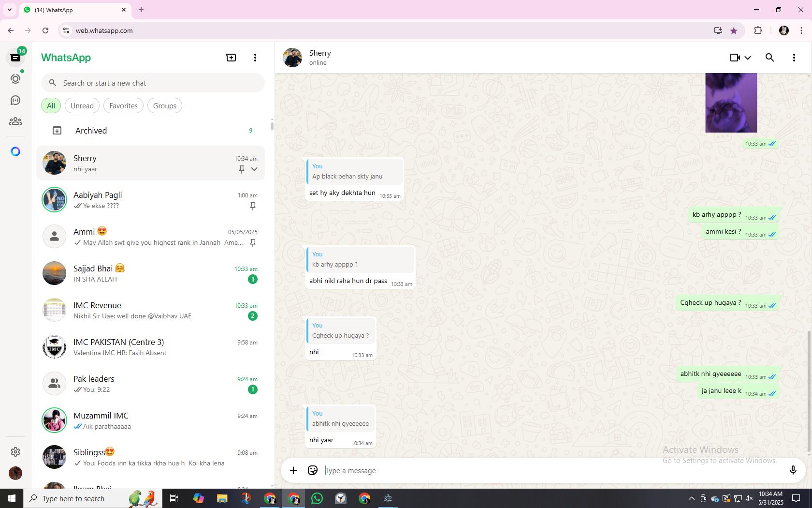Screen dimensions: 812x508
Task: Open the Chats icon in WhatsApp sidebar
Action: click(15, 58)
